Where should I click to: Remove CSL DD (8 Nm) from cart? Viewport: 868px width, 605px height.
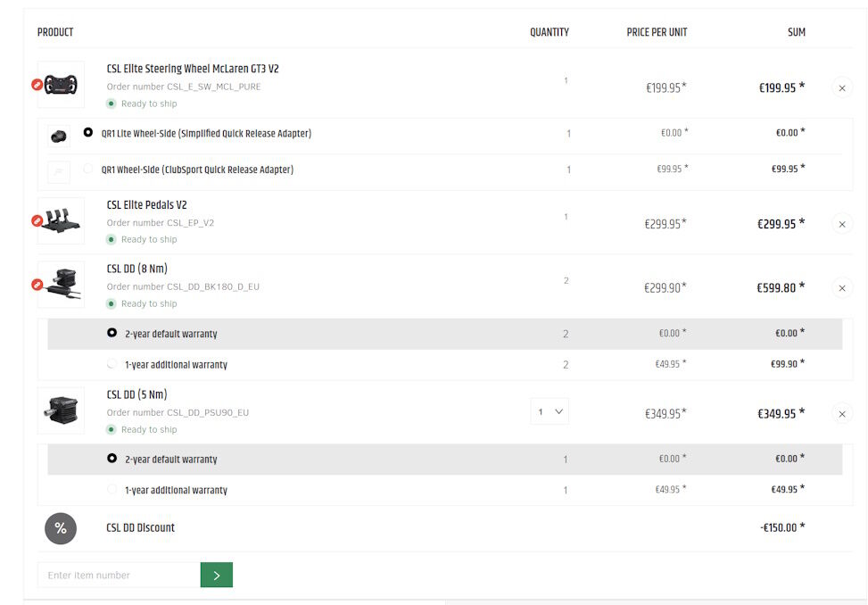(841, 288)
